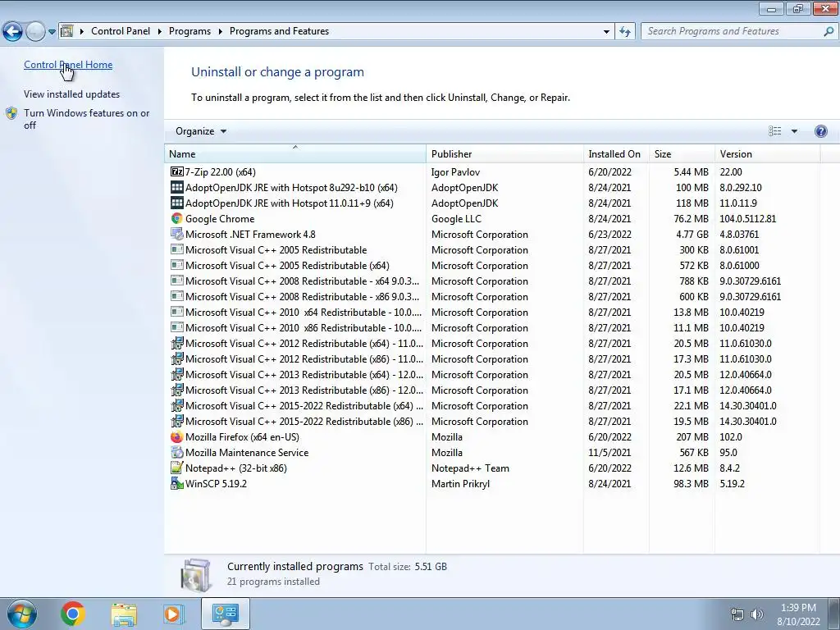Expand the arrow before Control Panel breadcrumb
Image resolution: width=840 pixels, height=630 pixels.
click(82, 32)
